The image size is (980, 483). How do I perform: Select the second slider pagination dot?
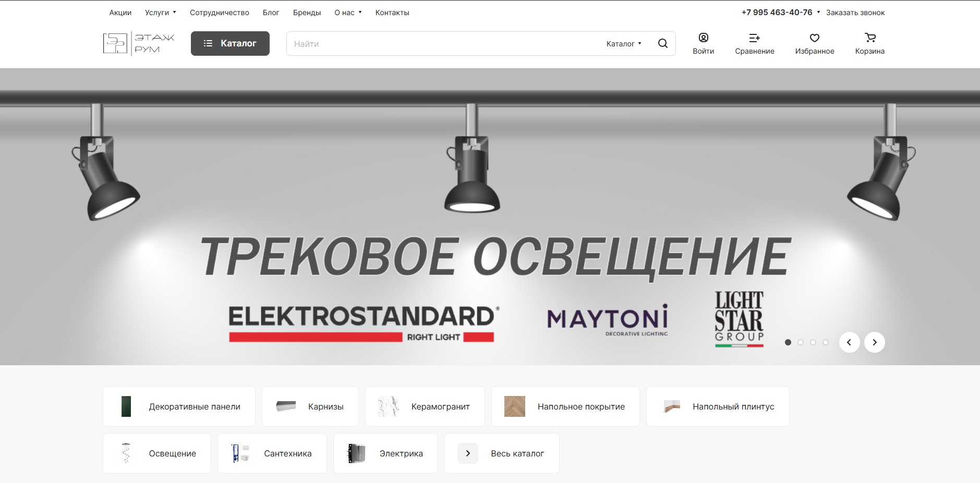tap(801, 342)
